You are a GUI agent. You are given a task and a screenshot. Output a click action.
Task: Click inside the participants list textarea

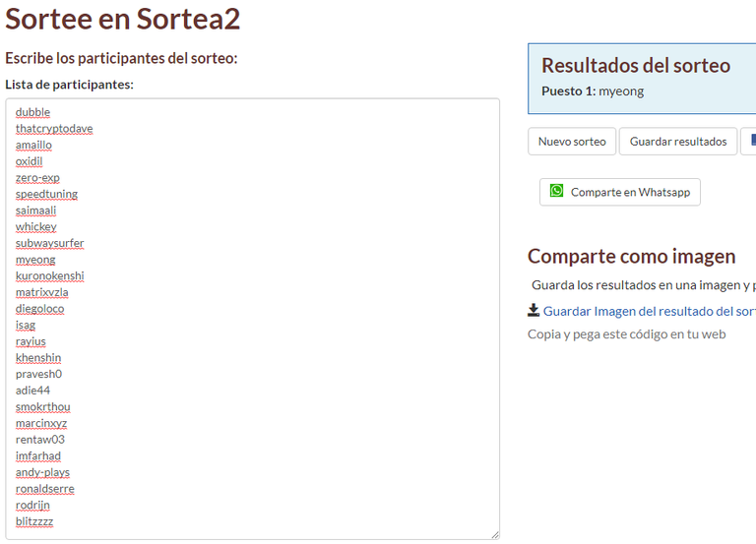click(x=252, y=319)
